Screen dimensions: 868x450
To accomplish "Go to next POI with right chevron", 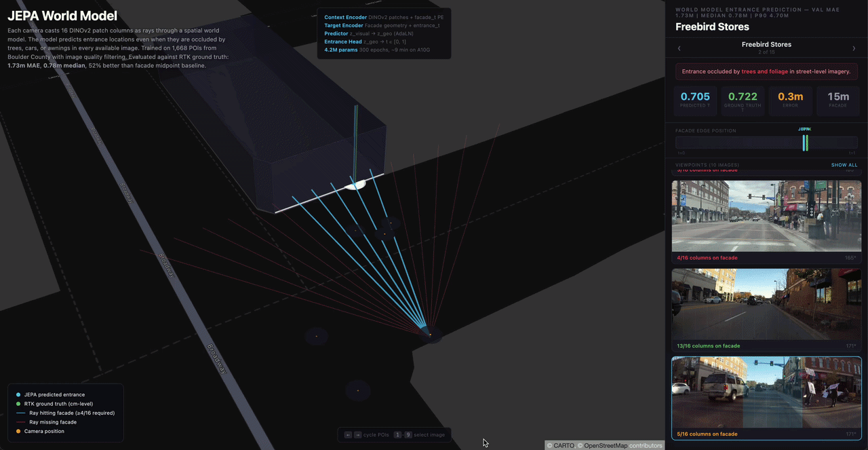I will (854, 48).
